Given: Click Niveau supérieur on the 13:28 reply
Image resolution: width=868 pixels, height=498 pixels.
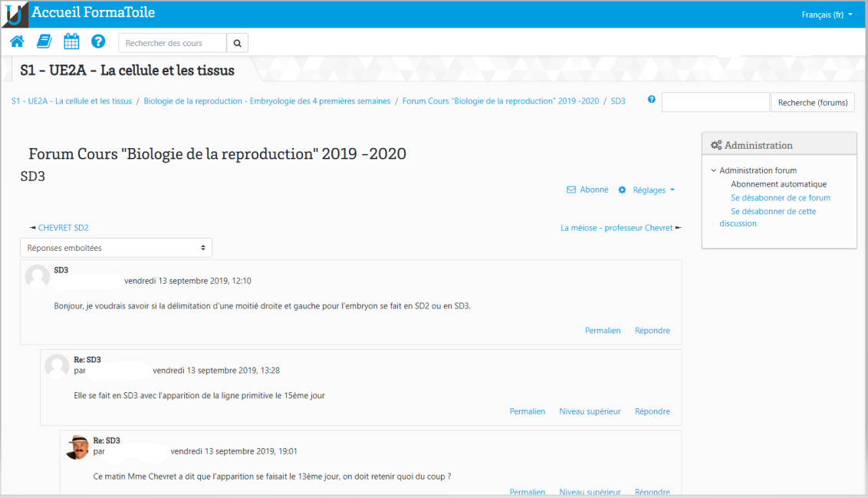Looking at the screenshot, I should 590,411.
